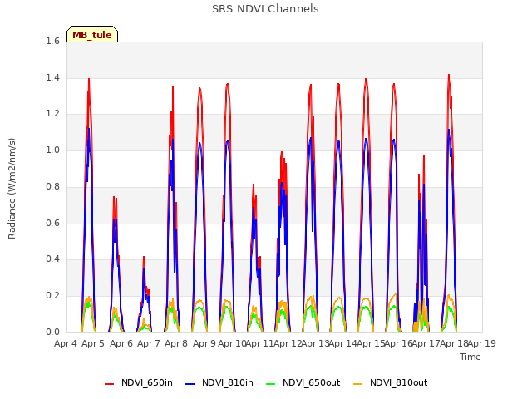Click the Apr 9 date tick label

tap(204, 343)
